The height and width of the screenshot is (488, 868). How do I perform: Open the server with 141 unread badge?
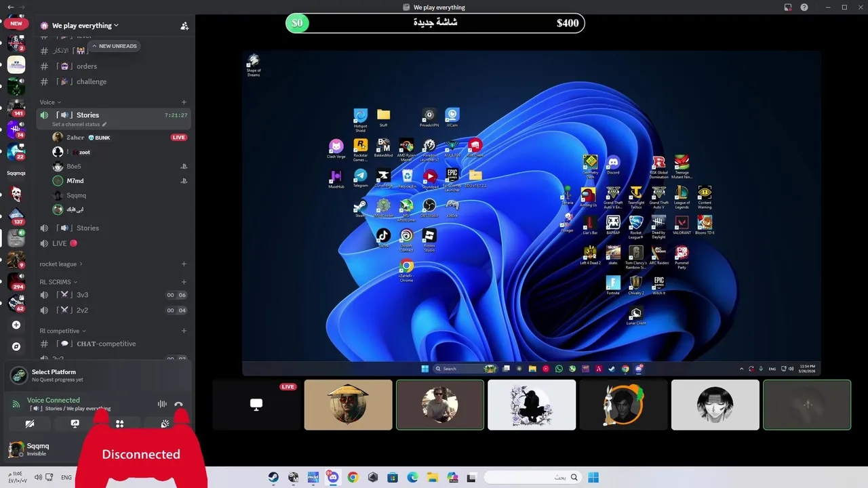[16, 108]
